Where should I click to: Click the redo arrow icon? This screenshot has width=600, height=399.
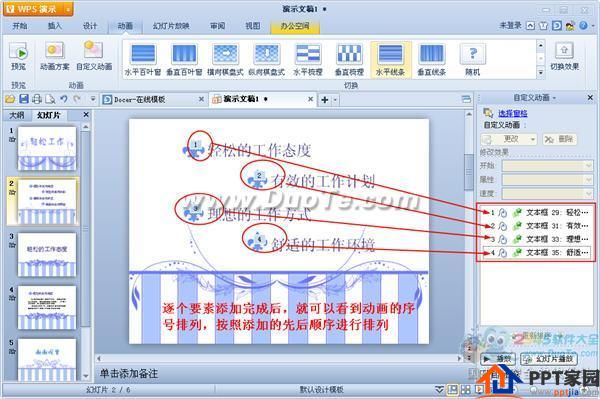coord(77,99)
